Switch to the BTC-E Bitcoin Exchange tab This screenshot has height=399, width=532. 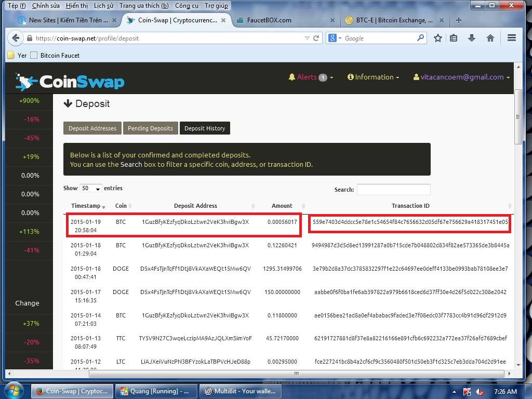click(394, 20)
